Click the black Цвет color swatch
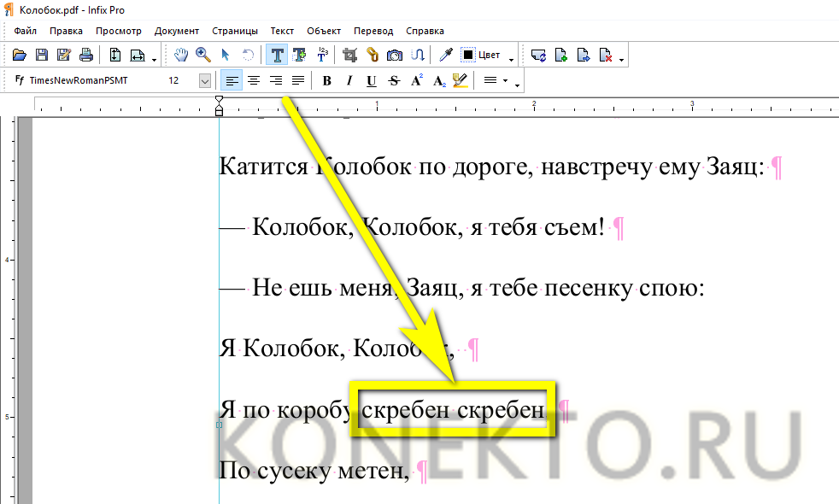The height and width of the screenshot is (504, 839). click(x=468, y=55)
